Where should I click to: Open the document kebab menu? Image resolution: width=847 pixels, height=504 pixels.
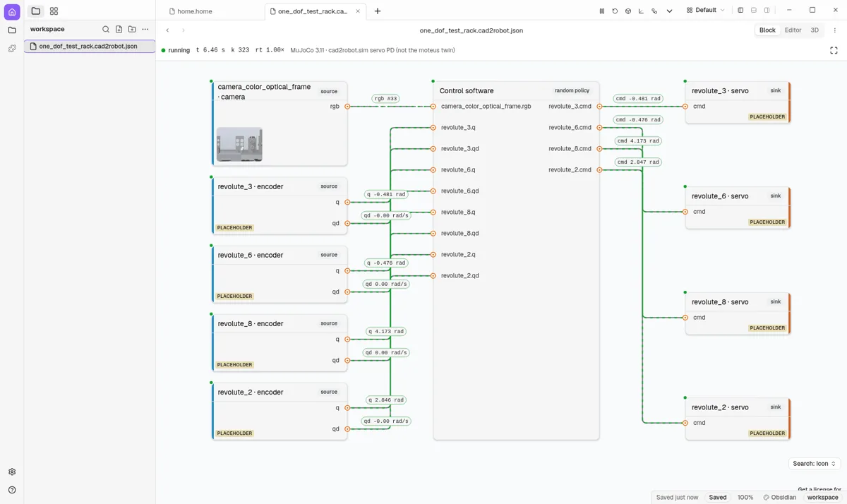click(x=835, y=30)
